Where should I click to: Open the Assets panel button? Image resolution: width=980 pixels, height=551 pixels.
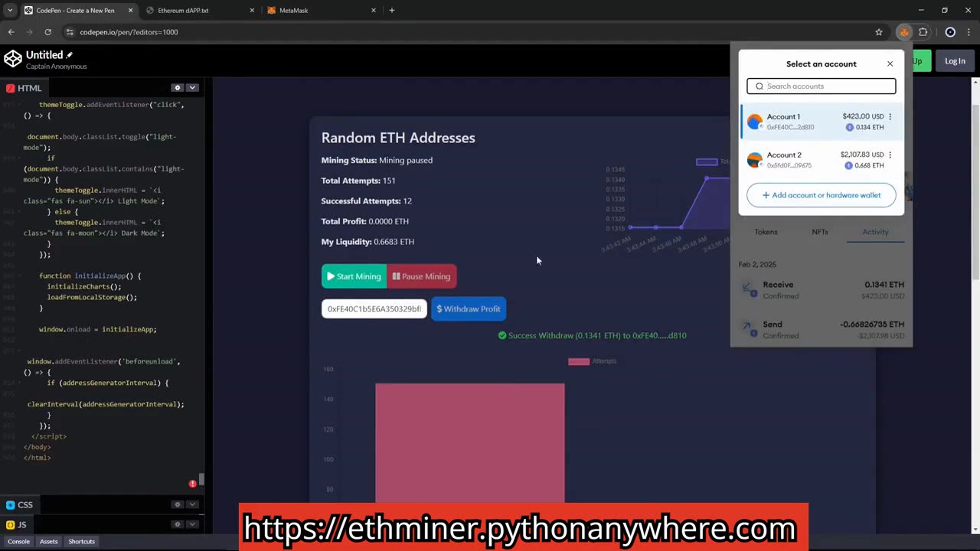48,542
